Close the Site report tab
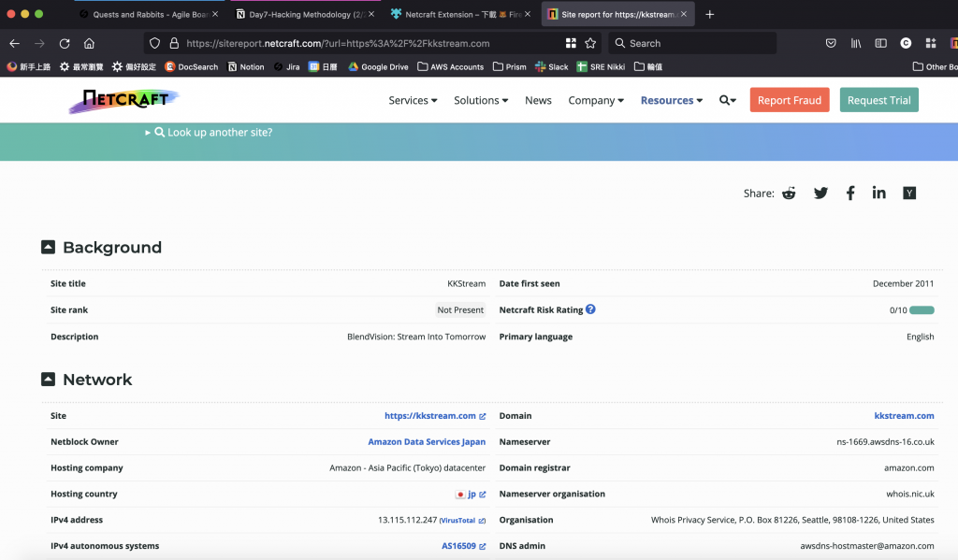Image resolution: width=958 pixels, height=560 pixels. click(684, 14)
